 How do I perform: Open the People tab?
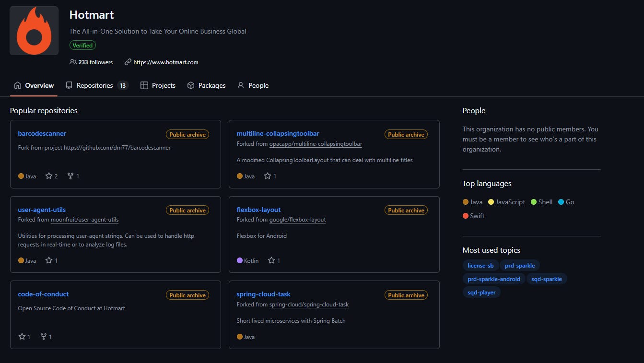coord(253,85)
